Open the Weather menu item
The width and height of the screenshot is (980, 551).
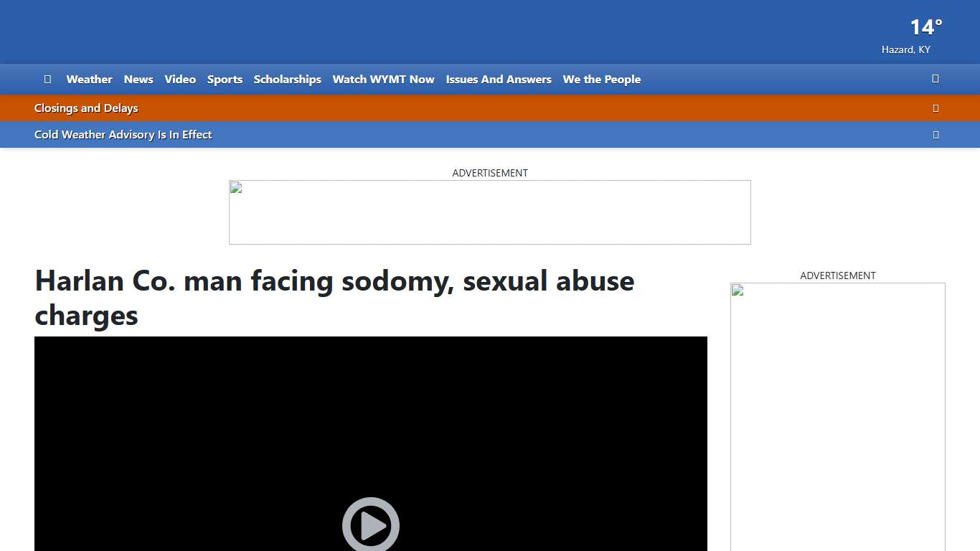click(x=89, y=80)
